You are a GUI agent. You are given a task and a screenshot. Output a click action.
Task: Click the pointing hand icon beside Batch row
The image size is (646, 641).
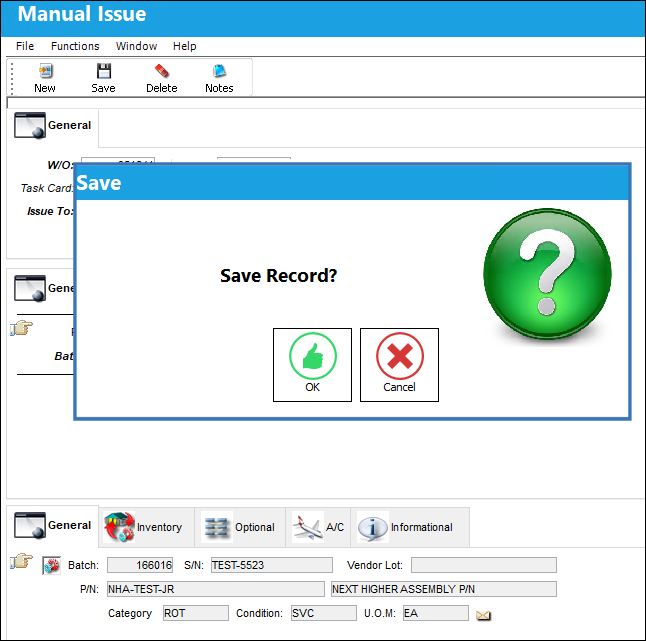pyautogui.click(x=21, y=561)
